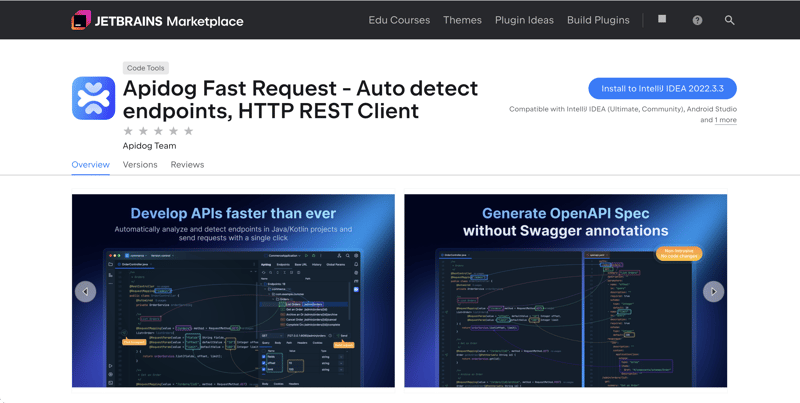Open the search magnifier icon

pyautogui.click(x=729, y=20)
